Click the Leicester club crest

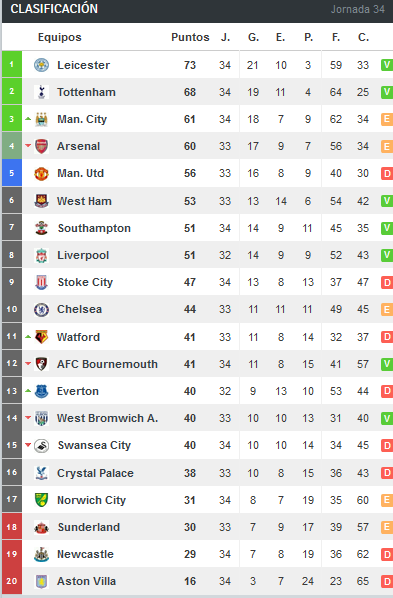click(x=41, y=65)
